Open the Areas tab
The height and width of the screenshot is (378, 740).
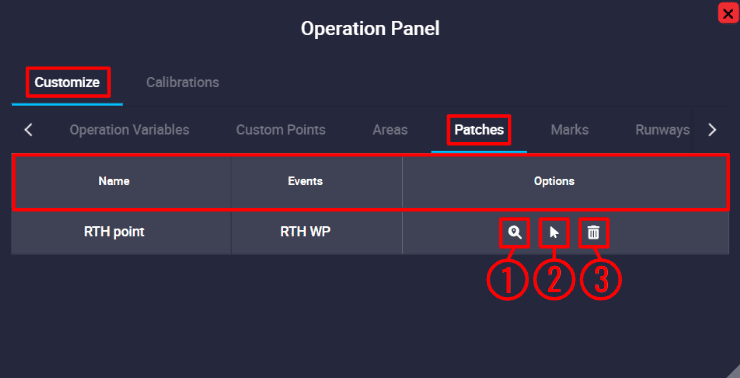tap(390, 130)
